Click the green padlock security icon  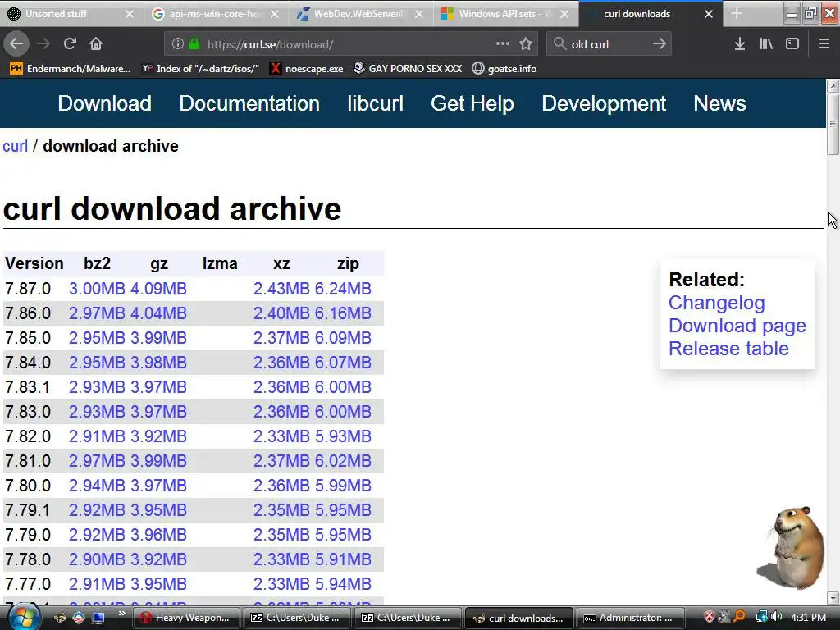pyautogui.click(x=194, y=44)
